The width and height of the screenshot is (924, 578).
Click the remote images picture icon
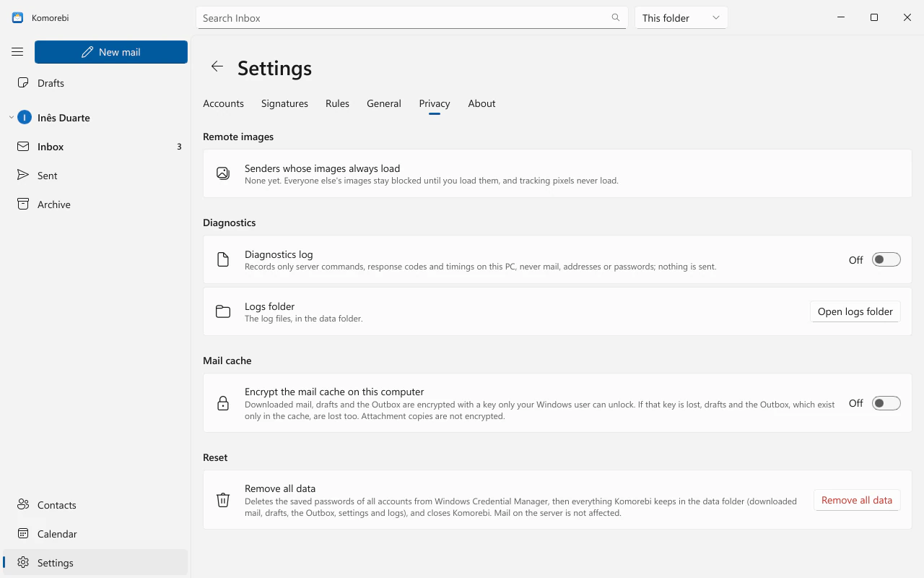223,173
